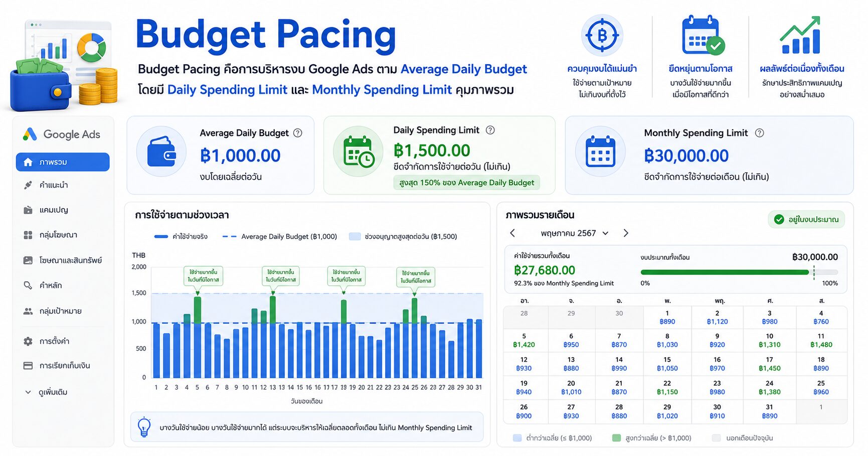Click the กลุ่มโฆษณา grid icon

tap(28, 235)
